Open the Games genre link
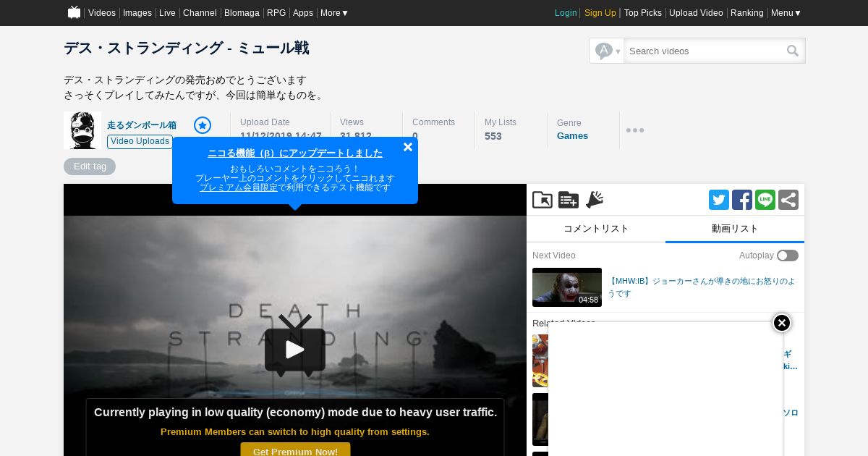Viewport: 868px width, 456px height. pyautogui.click(x=572, y=136)
